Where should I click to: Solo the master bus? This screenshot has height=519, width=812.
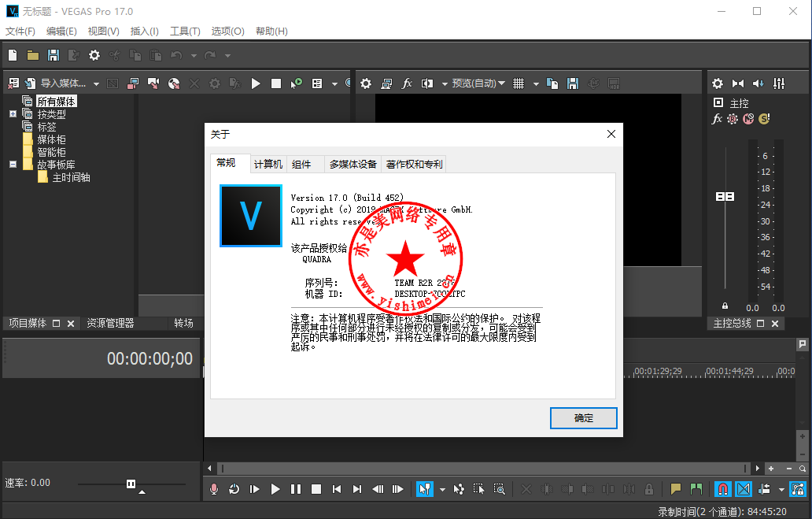coord(764,119)
